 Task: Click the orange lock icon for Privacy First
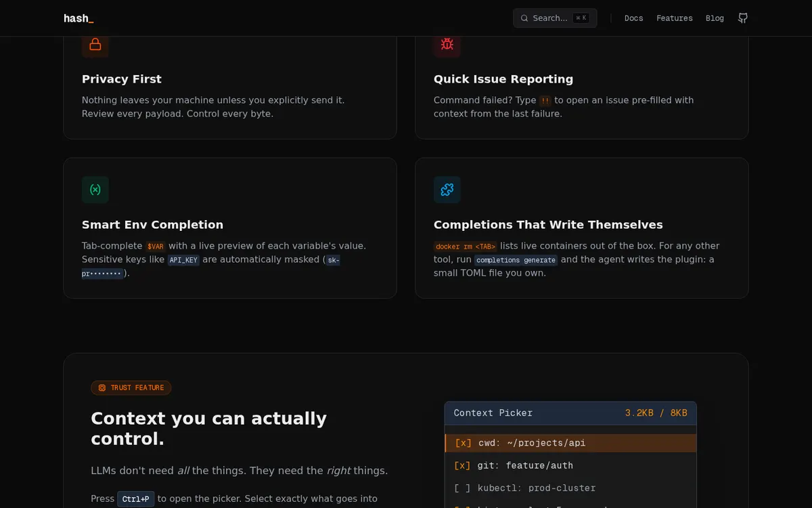pos(95,45)
